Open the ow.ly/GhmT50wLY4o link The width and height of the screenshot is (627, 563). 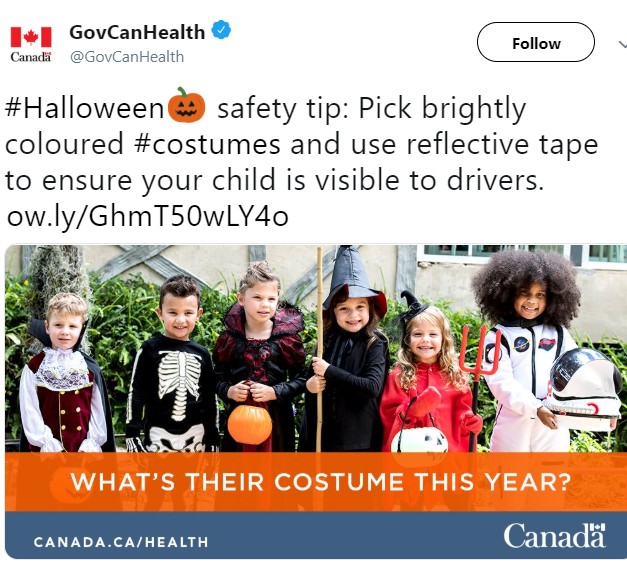pos(148,216)
